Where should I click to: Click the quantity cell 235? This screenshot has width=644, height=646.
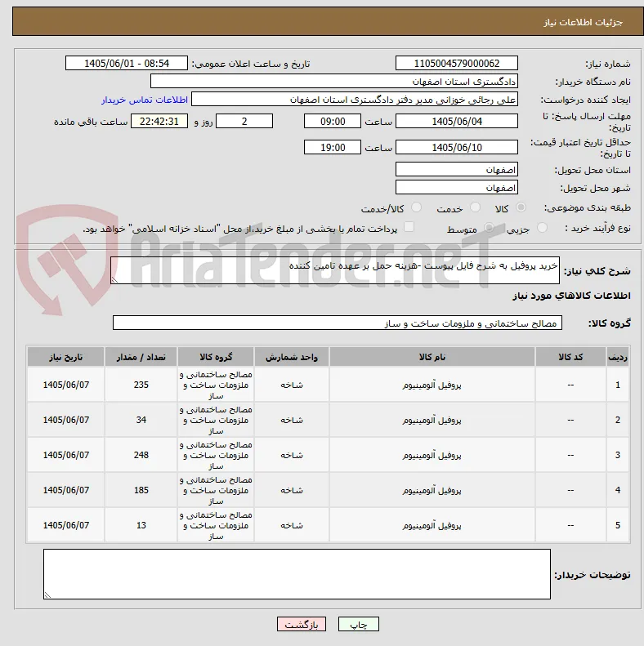[x=141, y=385]
